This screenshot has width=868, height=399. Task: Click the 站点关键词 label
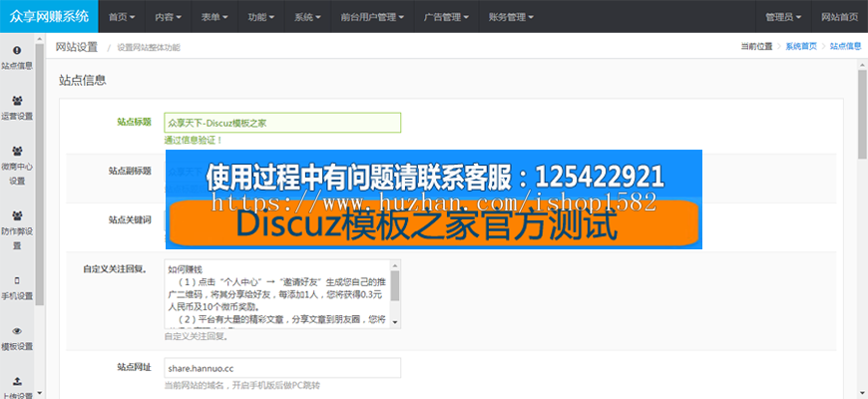tap(130, 219)
